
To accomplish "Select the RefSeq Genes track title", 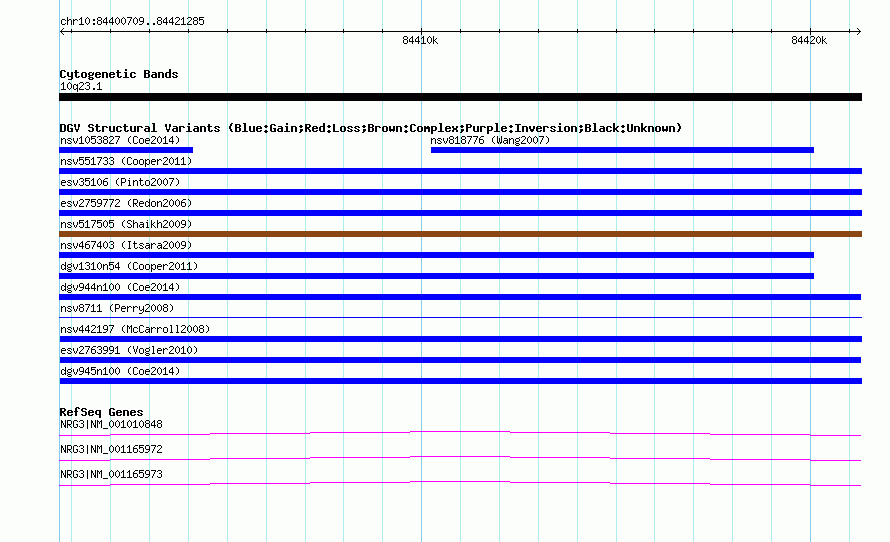I will pyautogui.click(x=101, y=412).
